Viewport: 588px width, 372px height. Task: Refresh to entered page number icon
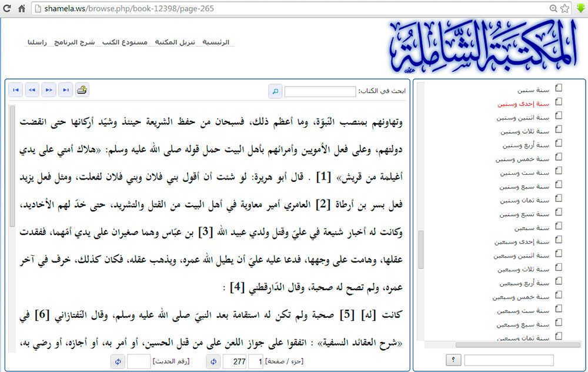point(213,361)
